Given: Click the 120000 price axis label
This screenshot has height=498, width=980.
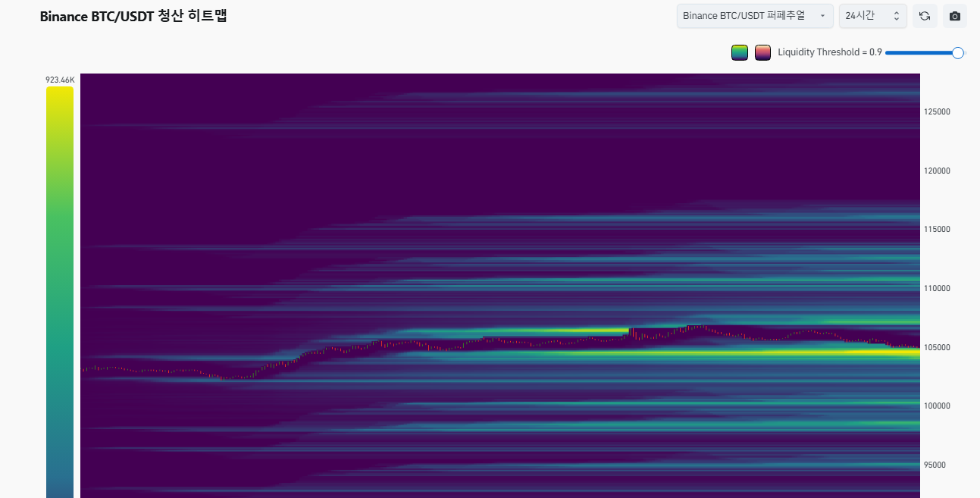Looking at the screenshot, I should pyautogui.click(x=937, y=171).
